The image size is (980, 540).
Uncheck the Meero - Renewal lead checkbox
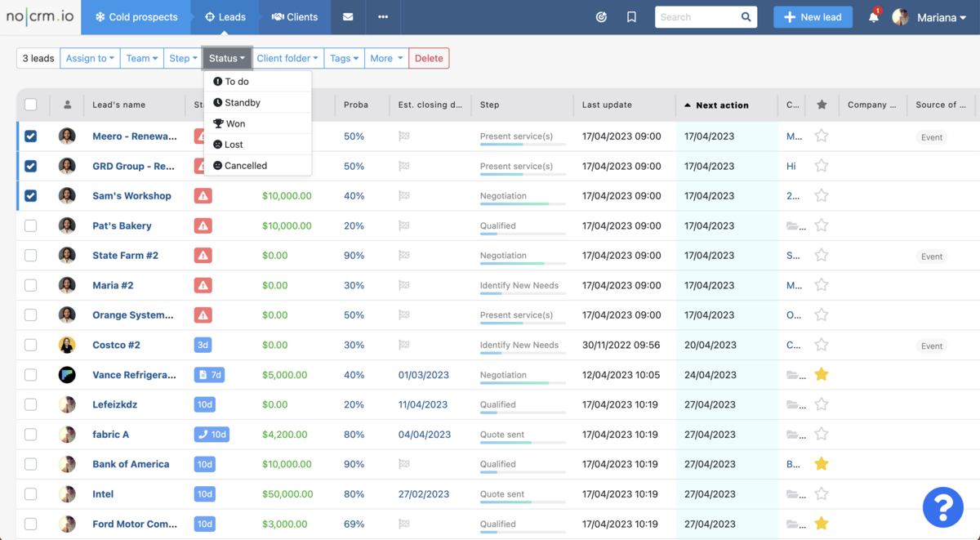tap(30, 136)
